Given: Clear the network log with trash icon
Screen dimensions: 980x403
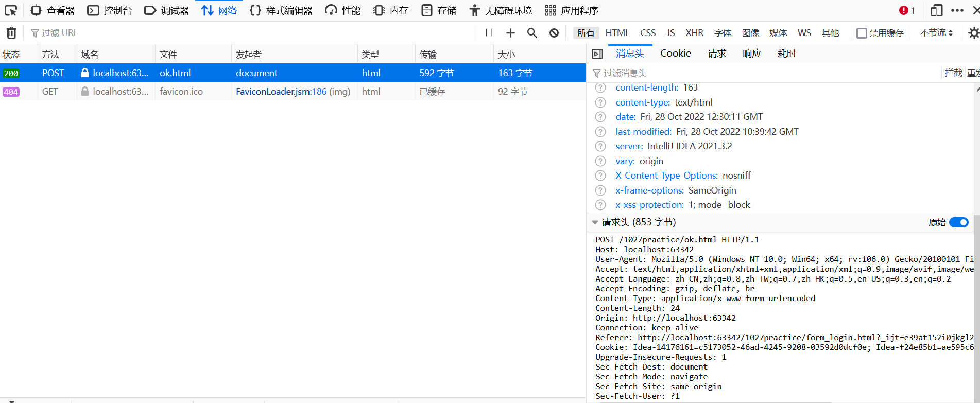Looking at the screenshot, I should click(11, 33).
